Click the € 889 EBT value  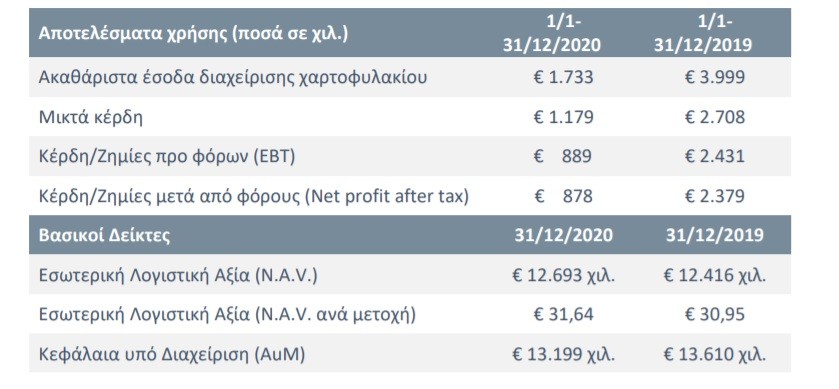[563, 157]
